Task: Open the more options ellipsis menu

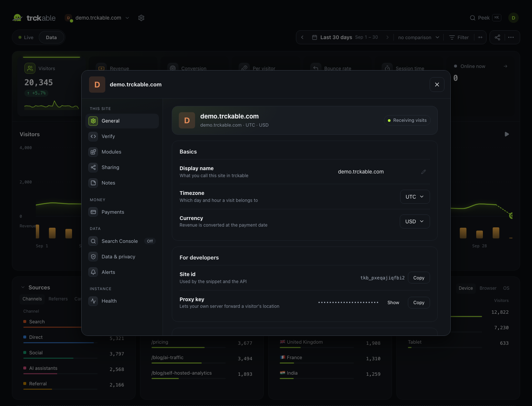Action: click(x=511, y=37)
